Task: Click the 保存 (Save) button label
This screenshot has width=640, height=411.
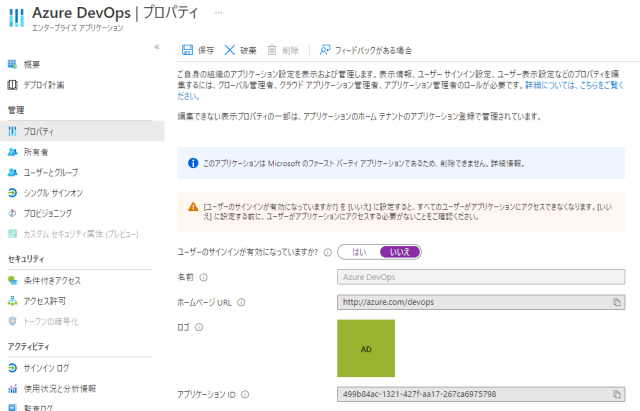Action: (206, 51)
